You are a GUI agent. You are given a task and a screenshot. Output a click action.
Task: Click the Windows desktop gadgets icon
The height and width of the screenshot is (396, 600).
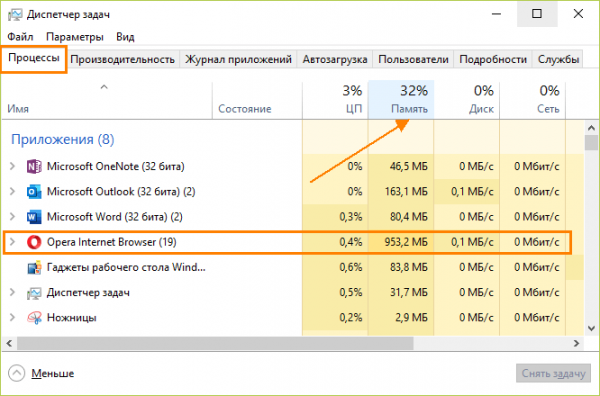click(x=34, y=267)
